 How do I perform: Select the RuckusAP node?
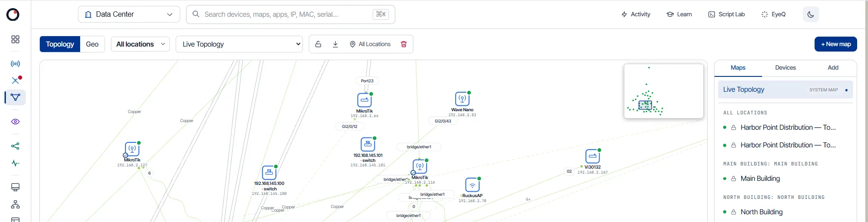click(472, 185)
